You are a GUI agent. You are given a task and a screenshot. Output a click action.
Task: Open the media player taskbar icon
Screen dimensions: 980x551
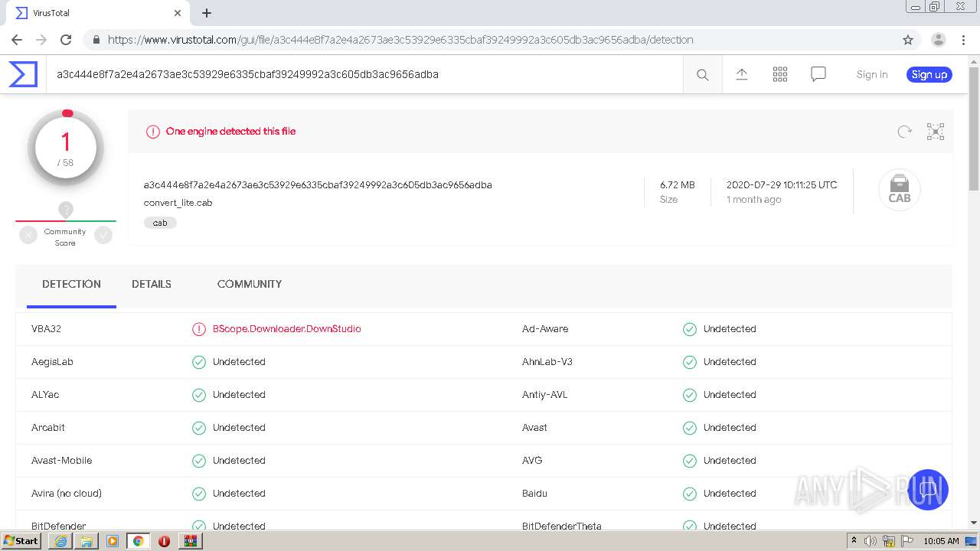pyautogui.click(x=113, y=541)
